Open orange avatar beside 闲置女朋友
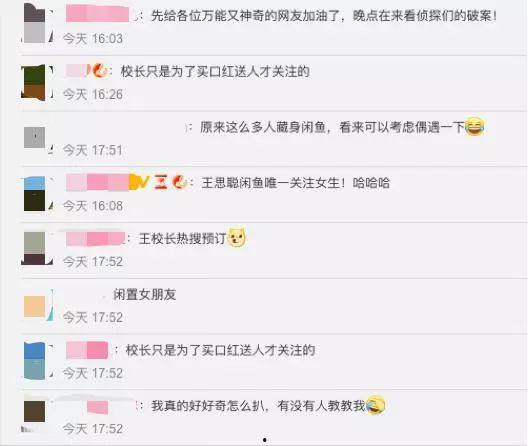The width and height of the screenshot is (528, 446). pyautogui.click(x=34, y=307)
